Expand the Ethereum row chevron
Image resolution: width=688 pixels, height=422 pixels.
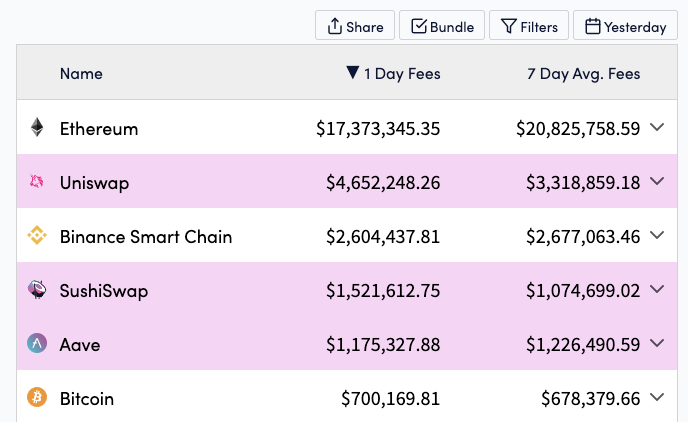coord(657,127)
